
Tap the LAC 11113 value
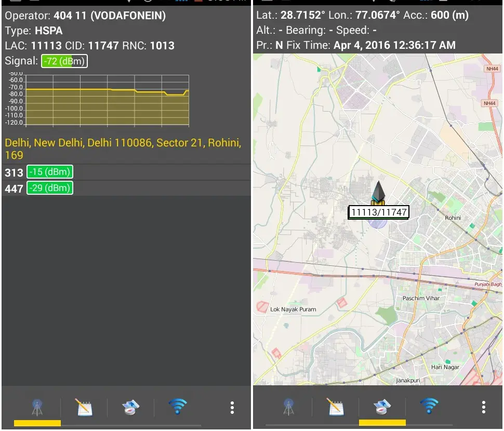coord(46,46)
